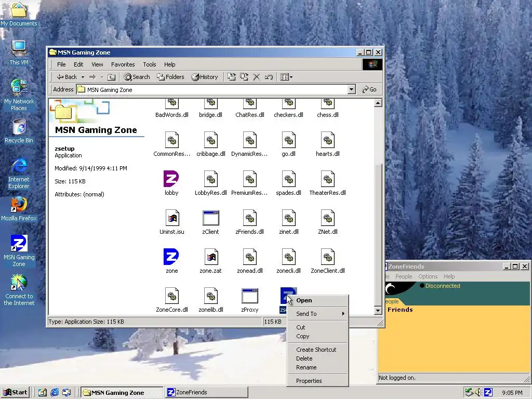
Task: Expand the Send To submenu
Action: coord(317,314)
